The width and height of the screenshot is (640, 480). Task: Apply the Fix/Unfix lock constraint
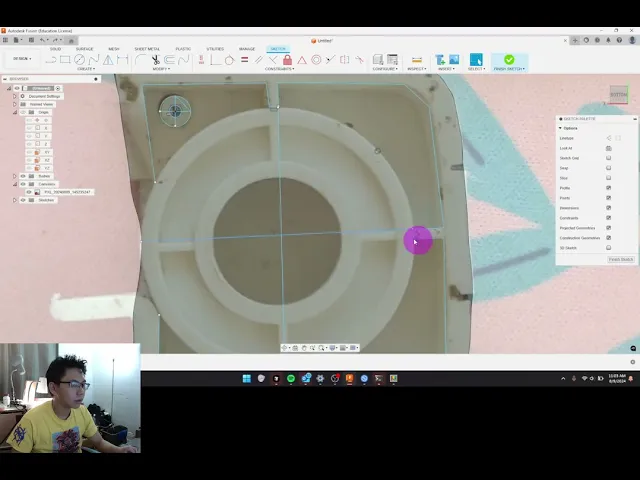[287, 60]
